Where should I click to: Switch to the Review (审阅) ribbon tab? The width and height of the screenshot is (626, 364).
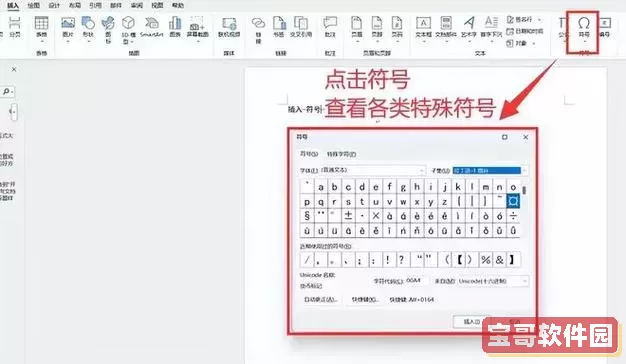[137, 5]
